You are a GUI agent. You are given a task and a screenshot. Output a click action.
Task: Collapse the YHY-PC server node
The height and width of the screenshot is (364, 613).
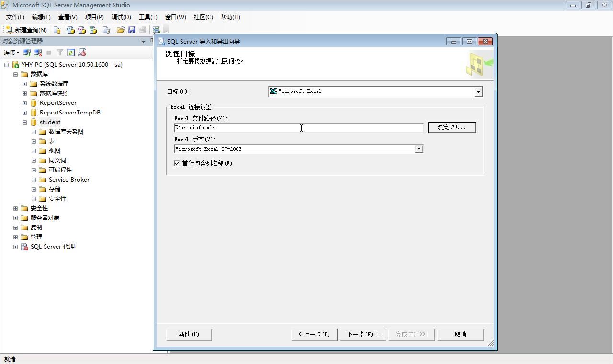click(x=6, y=65)
